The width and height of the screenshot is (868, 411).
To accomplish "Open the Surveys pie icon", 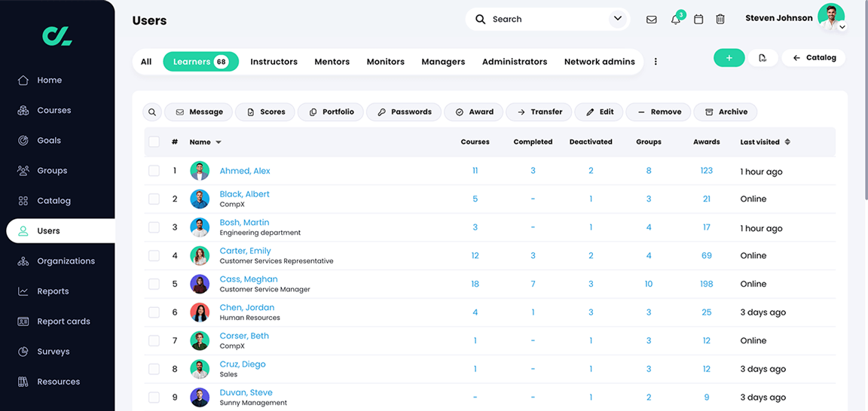I will (x=23, y=352).
